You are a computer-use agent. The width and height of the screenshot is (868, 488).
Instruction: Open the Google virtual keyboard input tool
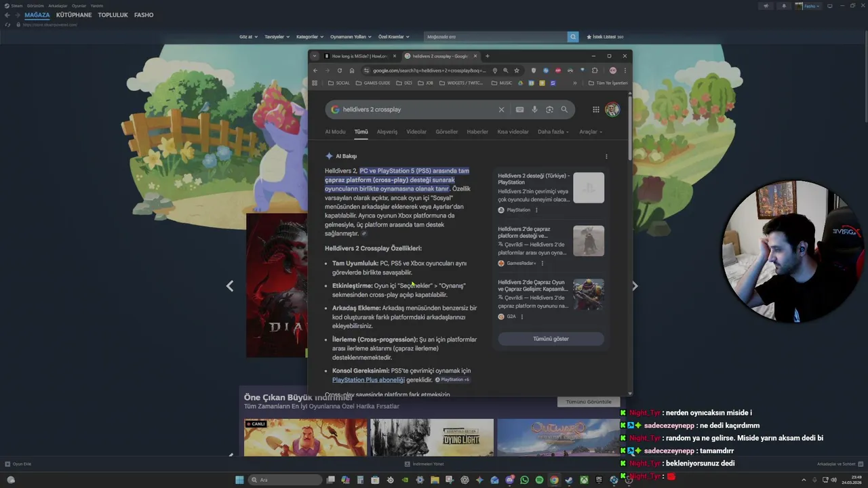(519, 109)
